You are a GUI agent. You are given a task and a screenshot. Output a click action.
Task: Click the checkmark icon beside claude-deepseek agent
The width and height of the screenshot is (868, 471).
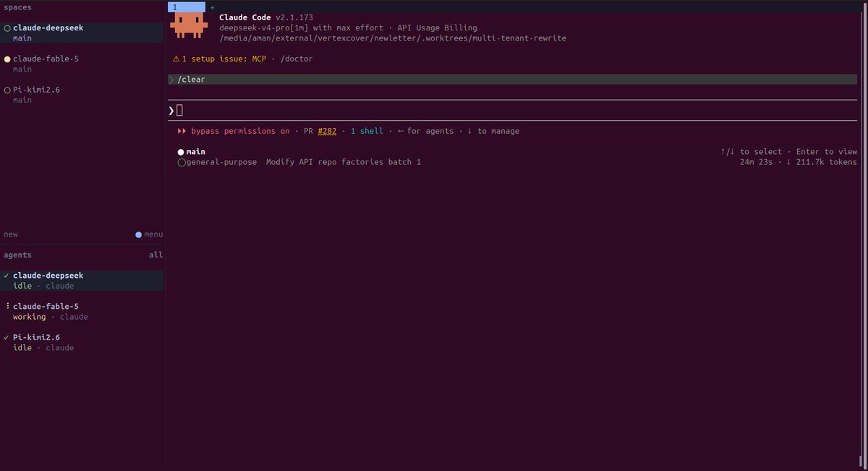coord(7,276)
